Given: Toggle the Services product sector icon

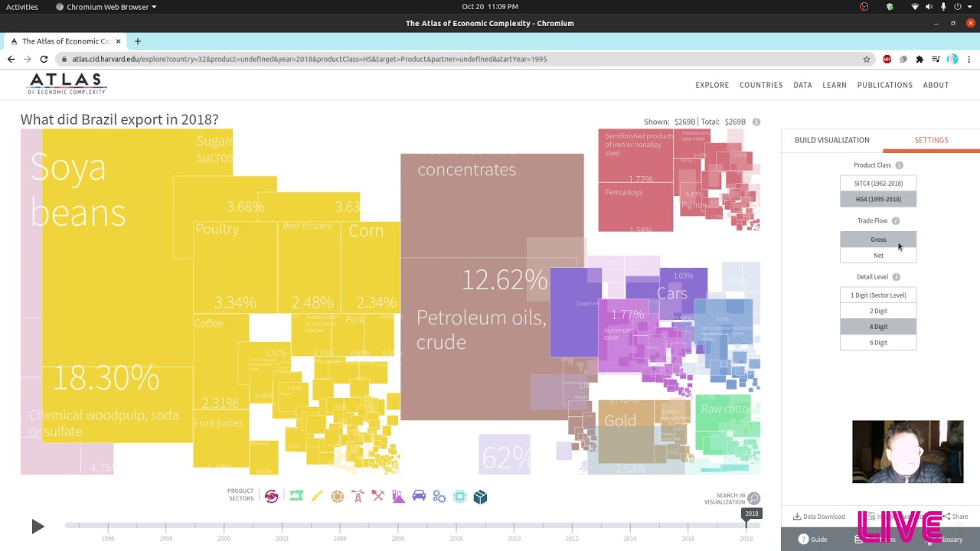Looking at the screenshot, I should (271, 497).
